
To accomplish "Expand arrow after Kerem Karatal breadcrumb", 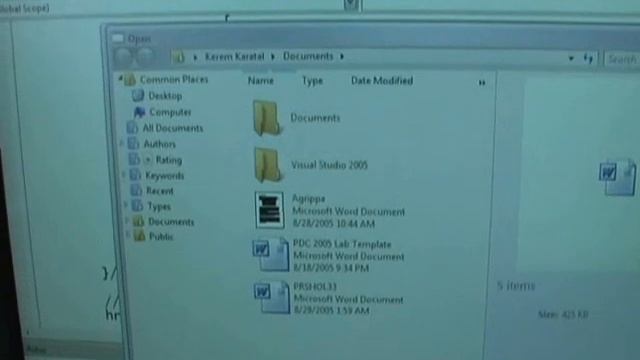I will point(273,57).
